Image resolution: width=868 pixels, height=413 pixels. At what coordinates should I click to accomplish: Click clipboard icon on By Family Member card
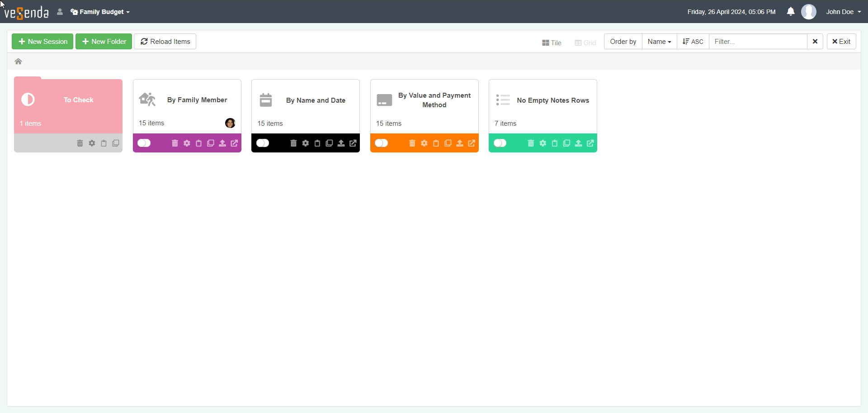point(198,143)
